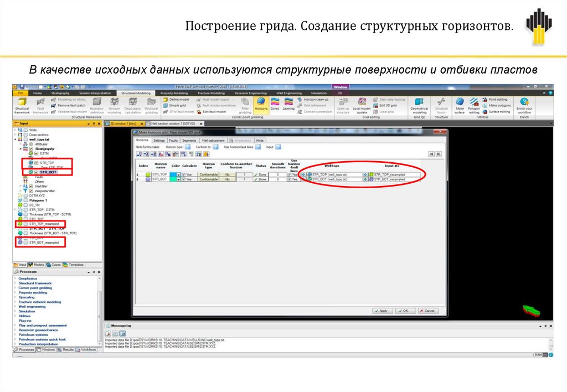Click Processes pane vertical scrollbar
Image resolution: width=567 pixels, height=392 pixels.
tap(100, 311)
